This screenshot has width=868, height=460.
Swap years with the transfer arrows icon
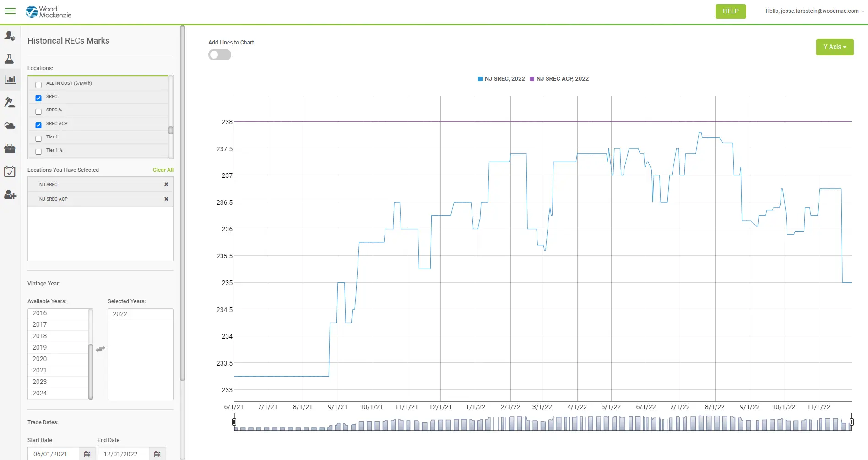coord(101,349)
